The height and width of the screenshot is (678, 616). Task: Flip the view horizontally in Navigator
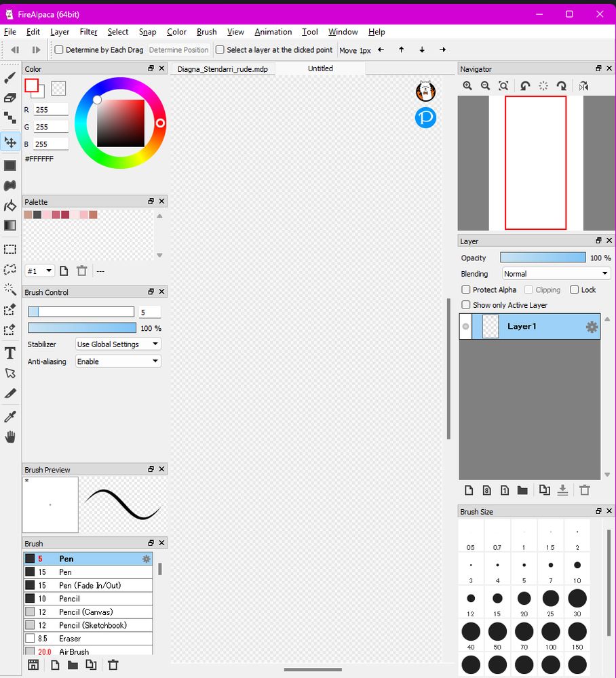tap(583, 86)
